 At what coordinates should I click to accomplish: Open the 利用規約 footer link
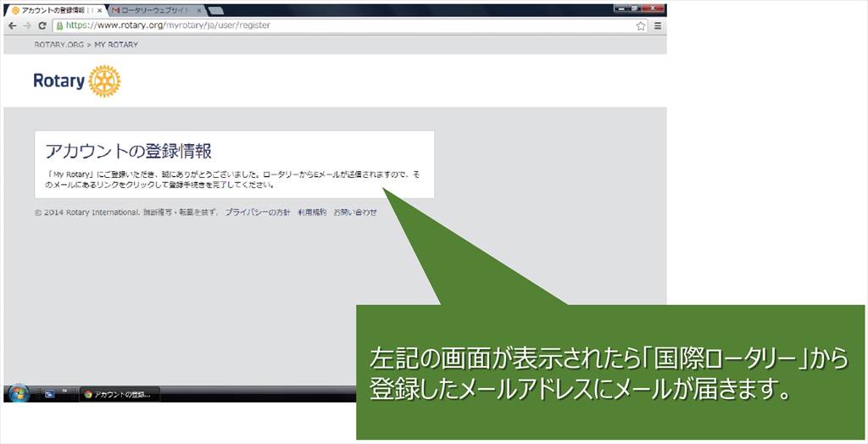click(x=312, y=212)
